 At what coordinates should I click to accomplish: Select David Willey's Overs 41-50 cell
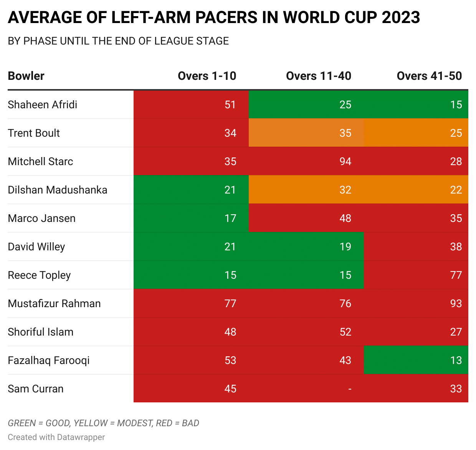(416, 247)
